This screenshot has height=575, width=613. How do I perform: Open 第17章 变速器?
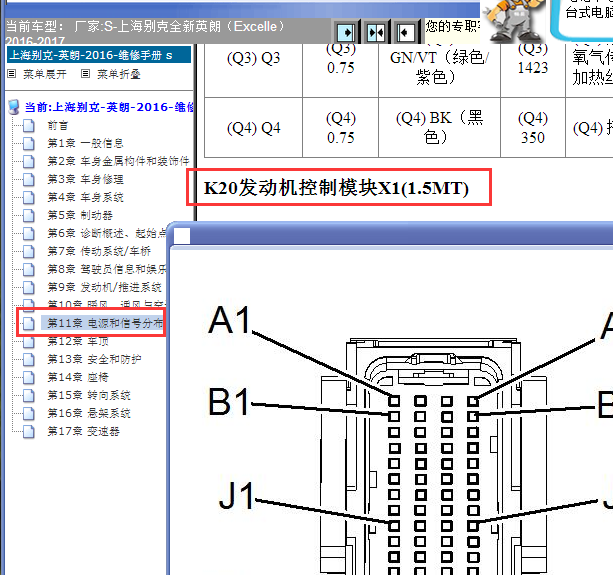coord(83,431)
